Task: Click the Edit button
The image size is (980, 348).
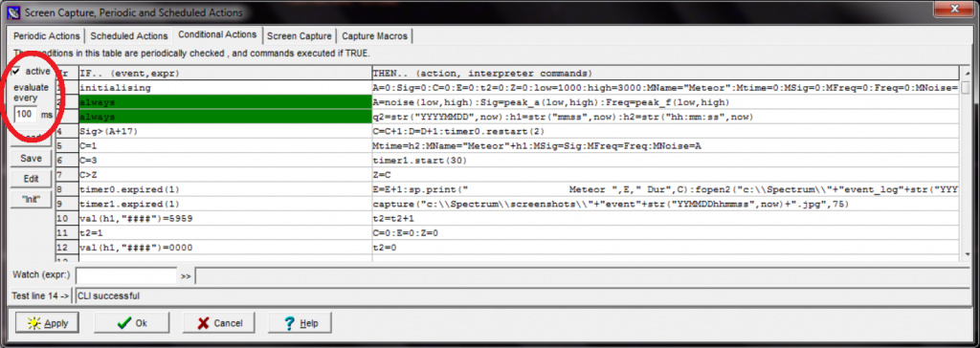Action: 32,179
